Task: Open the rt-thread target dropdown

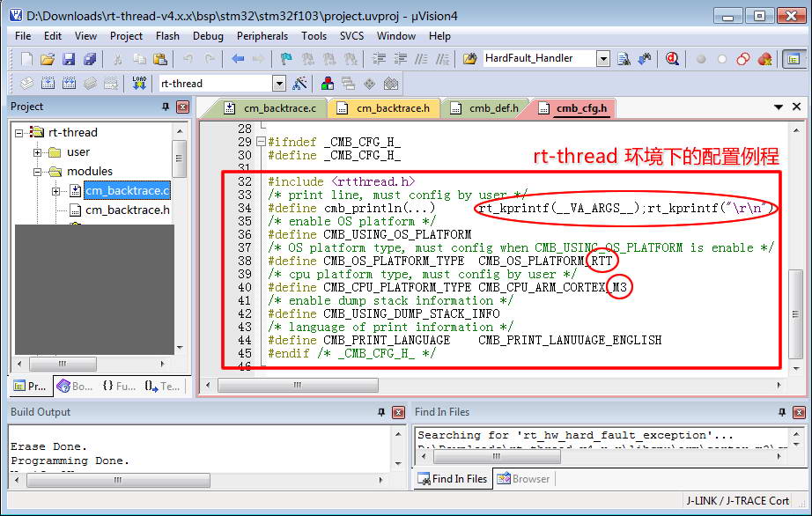Action: click(279, 84)
